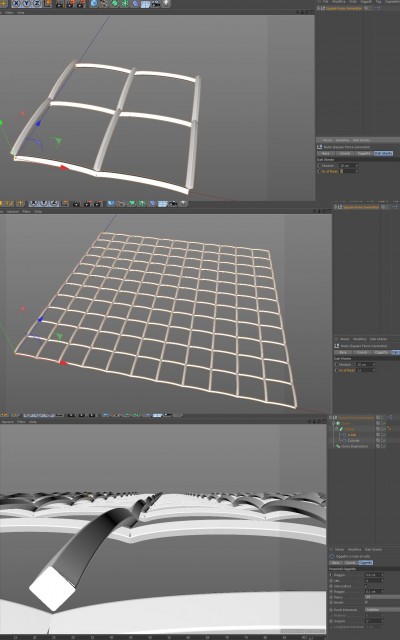Switch to Base tab in middle panel
The width and height of the screenshot is (400, 640).
[343, 352]
